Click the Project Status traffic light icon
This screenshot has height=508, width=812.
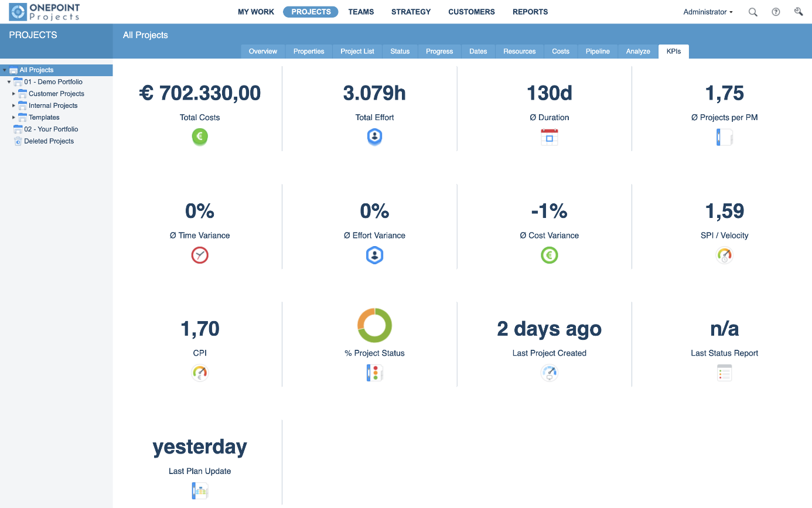pos(374,373)
